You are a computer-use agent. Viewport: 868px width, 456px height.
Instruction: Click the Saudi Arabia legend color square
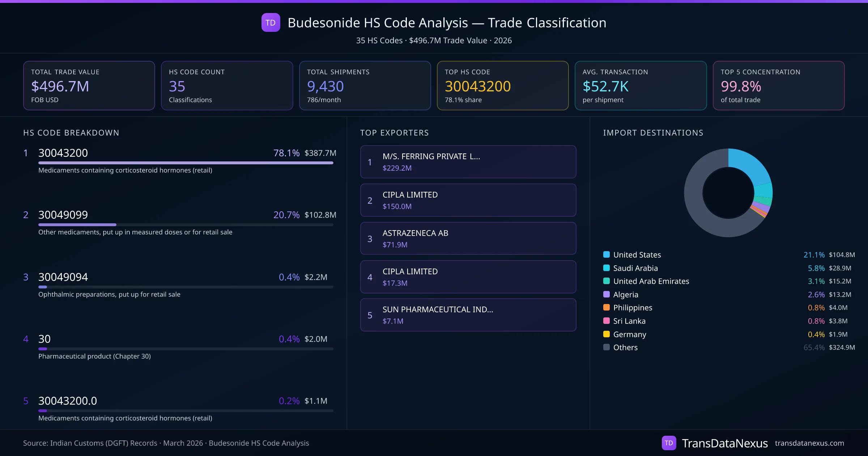[607, 268]
